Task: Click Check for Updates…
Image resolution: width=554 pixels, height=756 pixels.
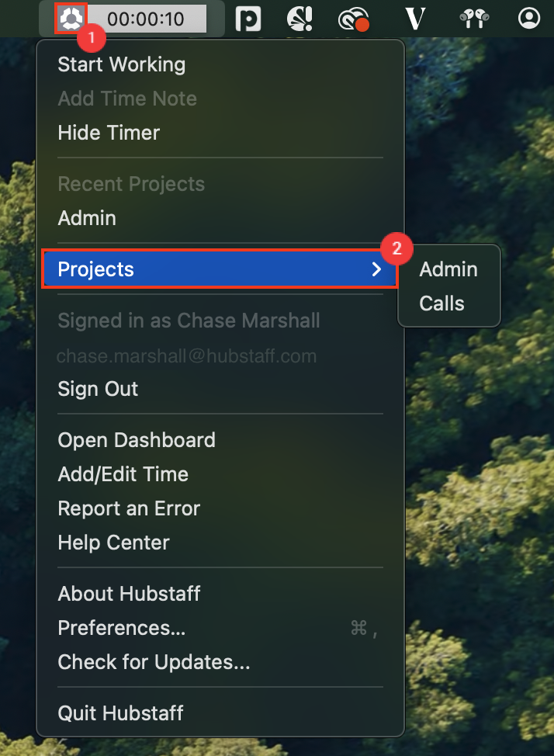Action: point(154,662)
